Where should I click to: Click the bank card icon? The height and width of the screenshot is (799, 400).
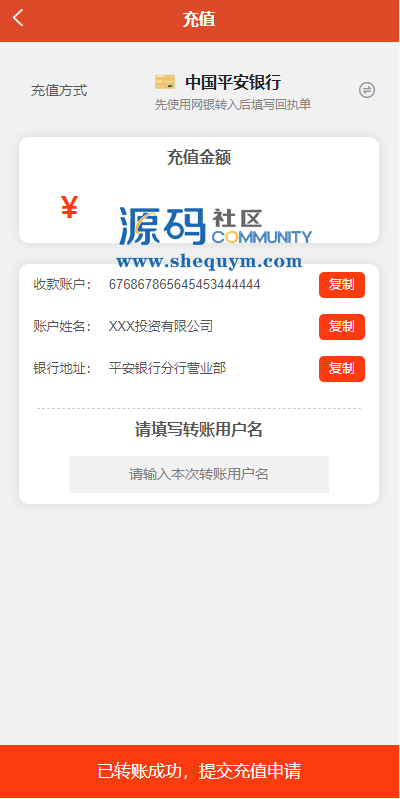coord(165,82)
